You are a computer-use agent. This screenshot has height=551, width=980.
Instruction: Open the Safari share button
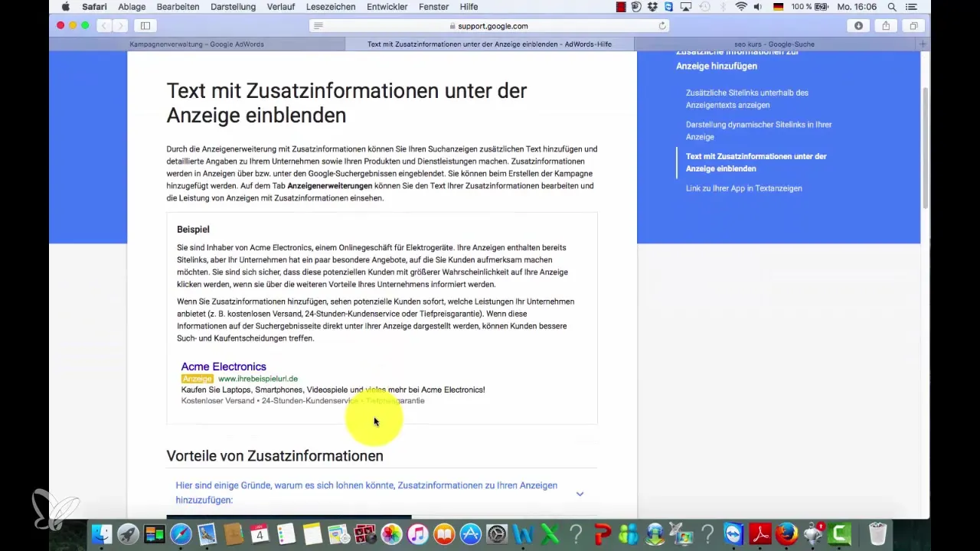tap(886, 25)
